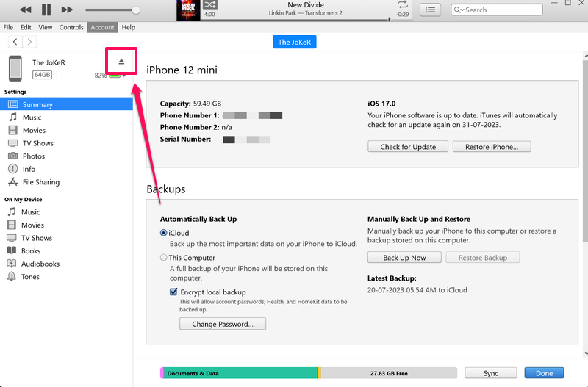Click Back Up Now button
588x387 pixels.
point(404,257)
